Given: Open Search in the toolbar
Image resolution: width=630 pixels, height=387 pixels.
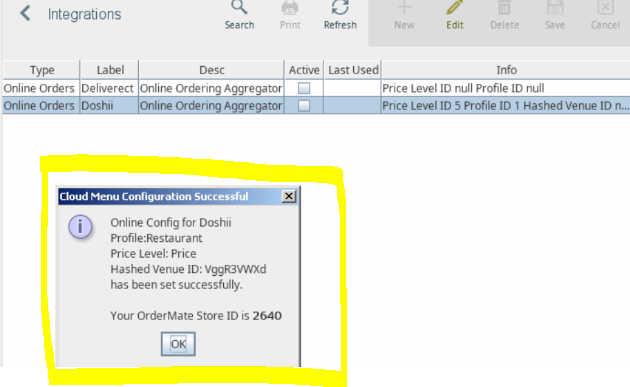Looking at the screenshot, I should click(239, 15).
